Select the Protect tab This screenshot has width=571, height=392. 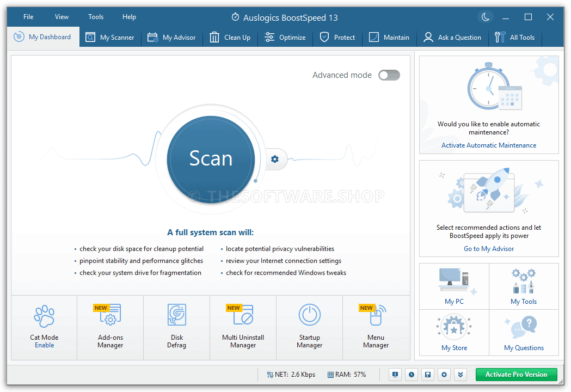tap(337, 37)
